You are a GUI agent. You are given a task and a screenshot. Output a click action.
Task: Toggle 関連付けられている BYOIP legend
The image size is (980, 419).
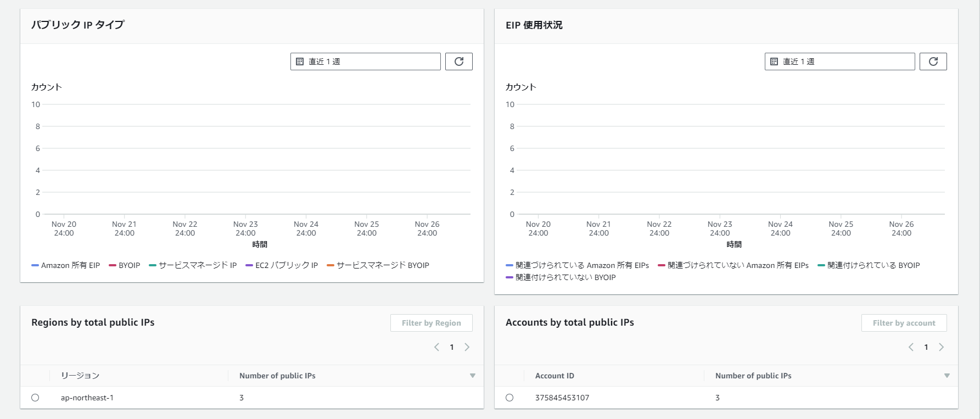(x=869, y=265)
